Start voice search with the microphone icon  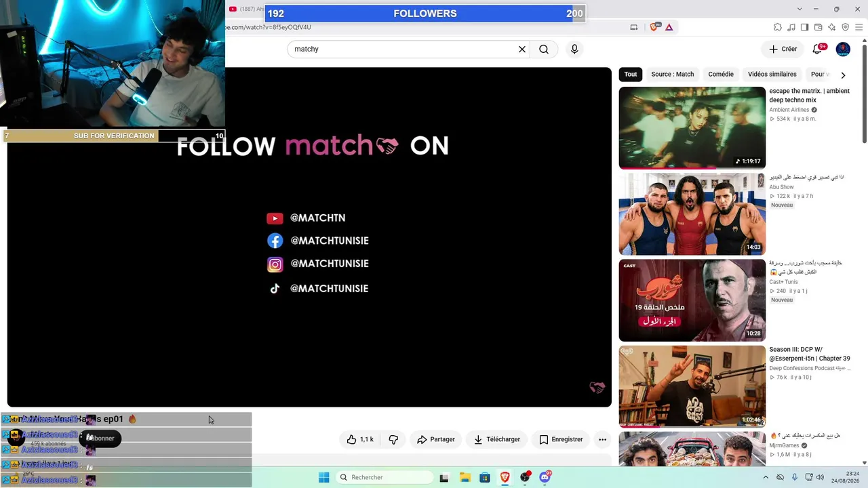(574, 49)
